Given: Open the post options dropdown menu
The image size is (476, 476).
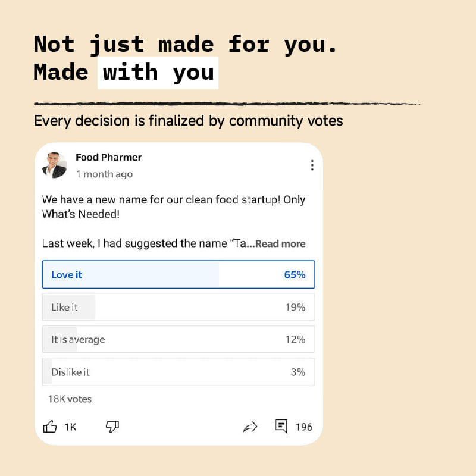Looking at the screenshot, I should click(312, 165).
